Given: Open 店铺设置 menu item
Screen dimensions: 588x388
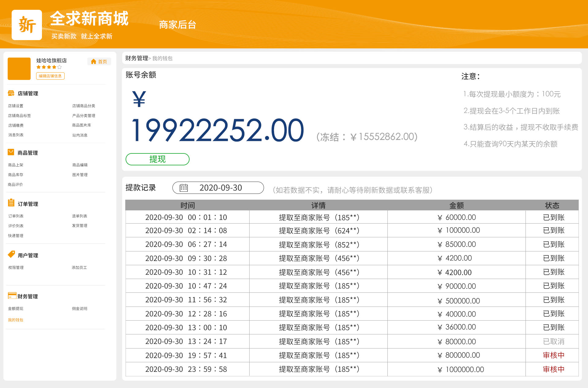Looking at the screenshot, I should 16,106.
